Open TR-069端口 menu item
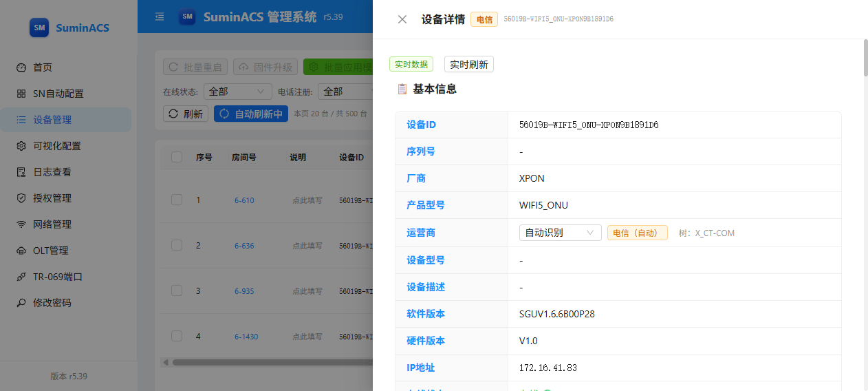 coord(66,277)
